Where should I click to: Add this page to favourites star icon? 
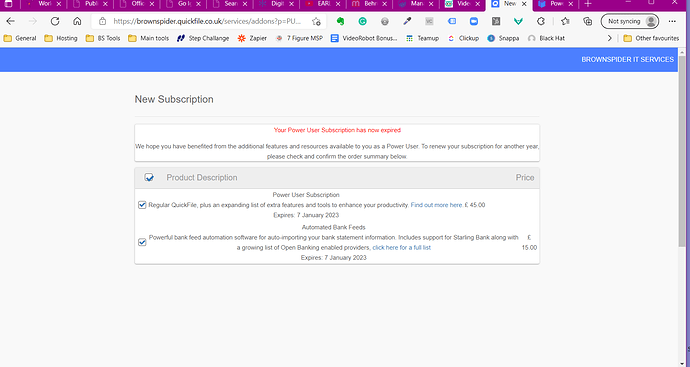pos(316,21)
